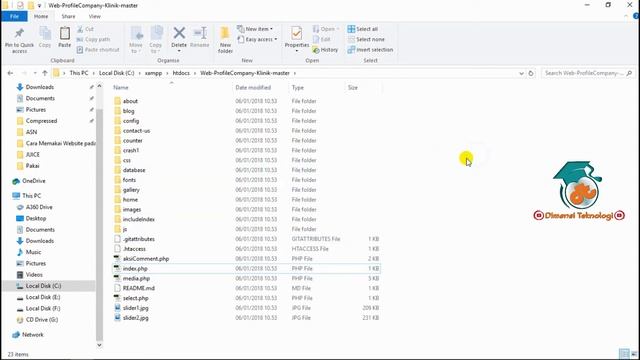The image size is (640, 360).
Task: Click Copy path in Clipboard group
Action: coord(93,39)
